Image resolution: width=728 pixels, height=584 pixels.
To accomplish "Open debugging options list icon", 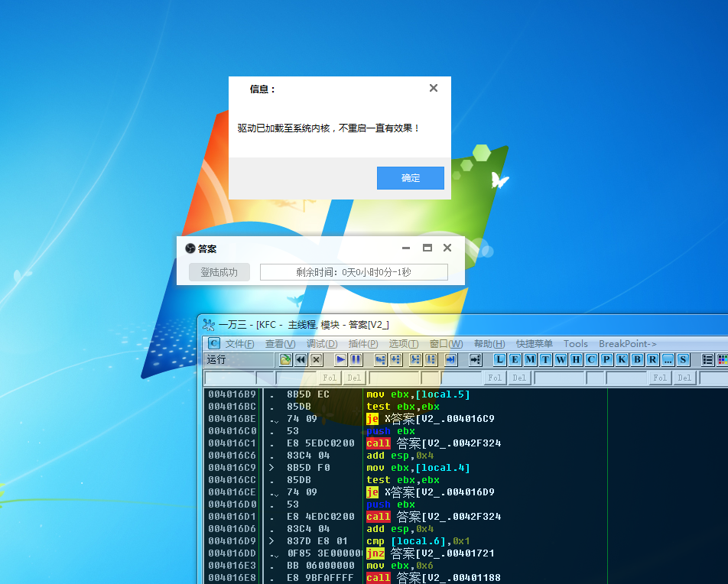I will click(707, 359).
